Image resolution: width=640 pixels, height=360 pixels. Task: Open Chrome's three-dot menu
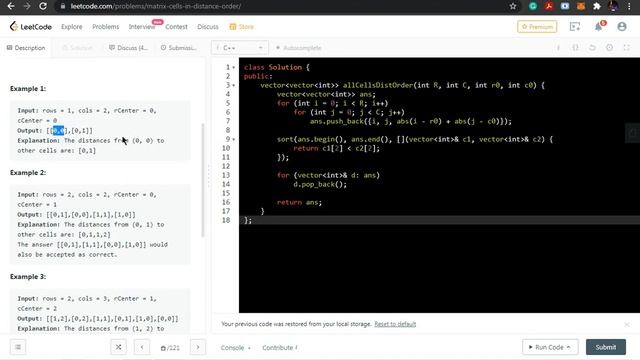click(x=629, y=6)
